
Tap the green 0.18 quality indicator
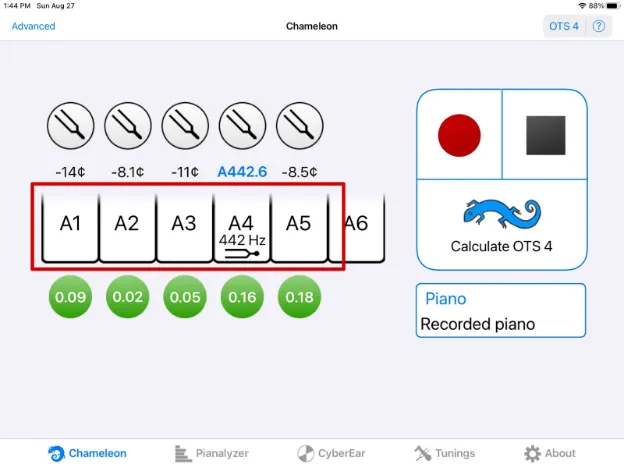point(300,297)
